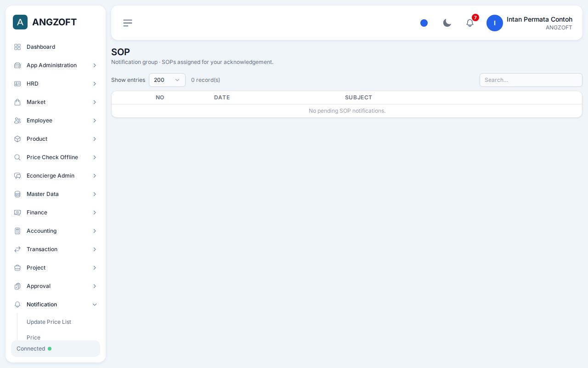Click the blue theme color dot

(x=424, y=23)
